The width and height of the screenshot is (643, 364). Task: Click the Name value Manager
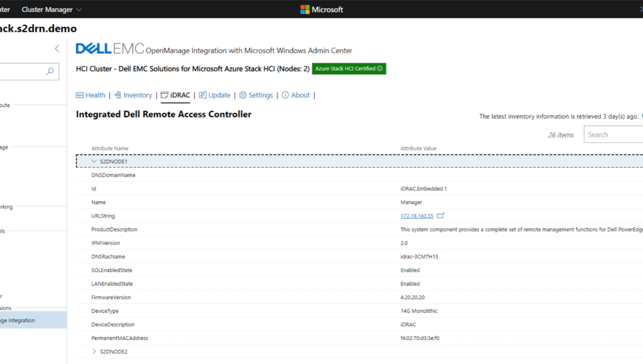point(411,202)
